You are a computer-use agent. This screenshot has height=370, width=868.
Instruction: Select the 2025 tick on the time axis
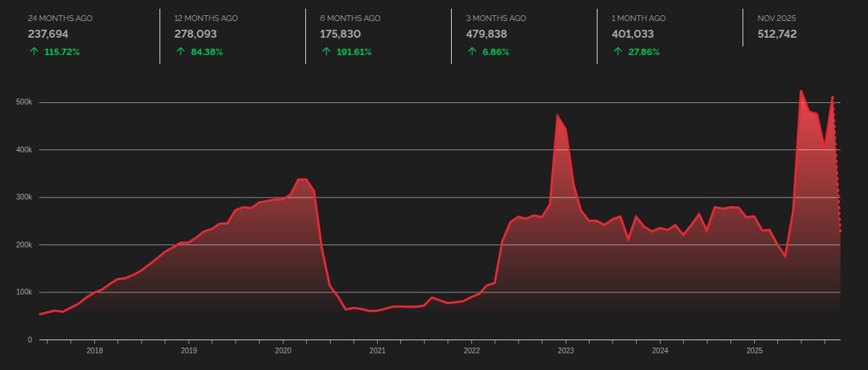[x=755, y=350]
